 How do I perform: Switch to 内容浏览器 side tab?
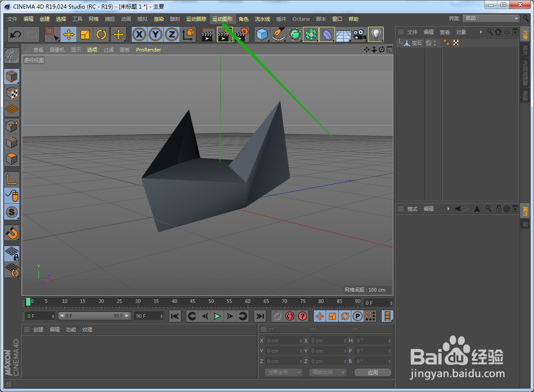525,73
